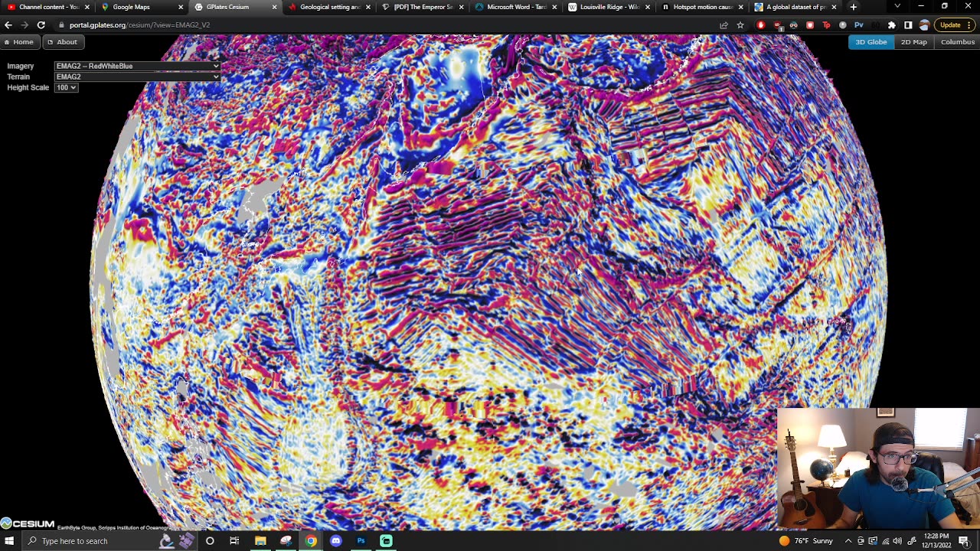
Task: Open the Chrome profile avatar
Action: (x=925, y=25)
